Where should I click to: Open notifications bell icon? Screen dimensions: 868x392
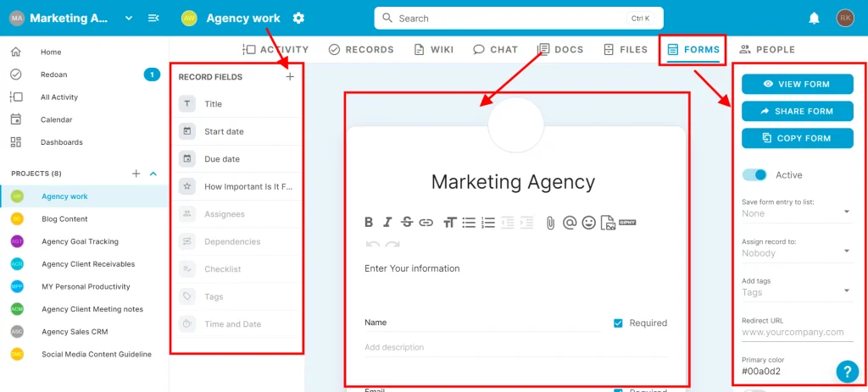(814, 18)
